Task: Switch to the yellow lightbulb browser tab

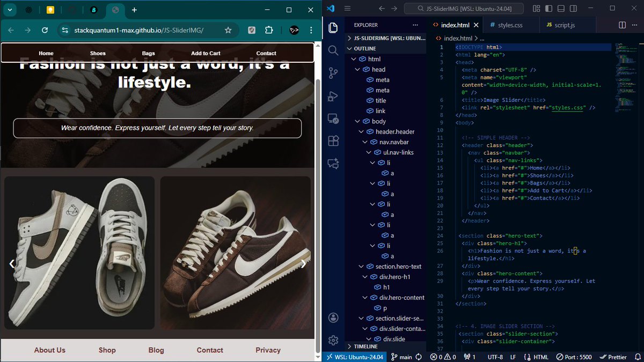Action: (50, 10)
